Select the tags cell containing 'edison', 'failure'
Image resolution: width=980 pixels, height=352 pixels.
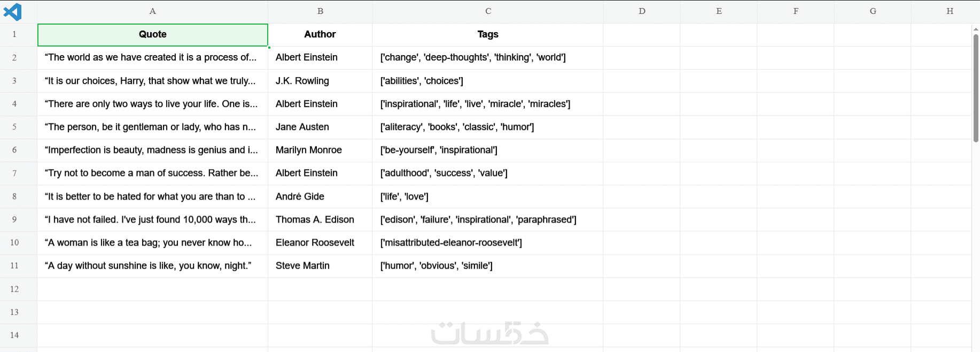pyautogui.click(x=487, y=220)
